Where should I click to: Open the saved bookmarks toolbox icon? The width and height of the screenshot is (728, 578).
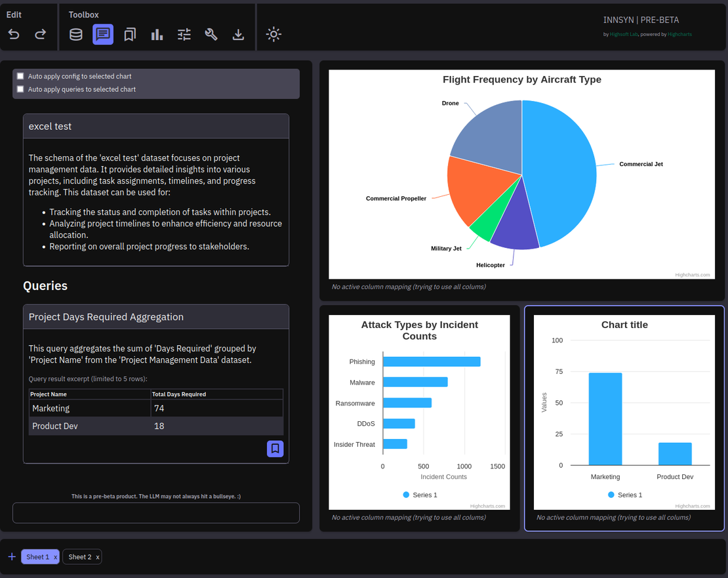point(130,35)
